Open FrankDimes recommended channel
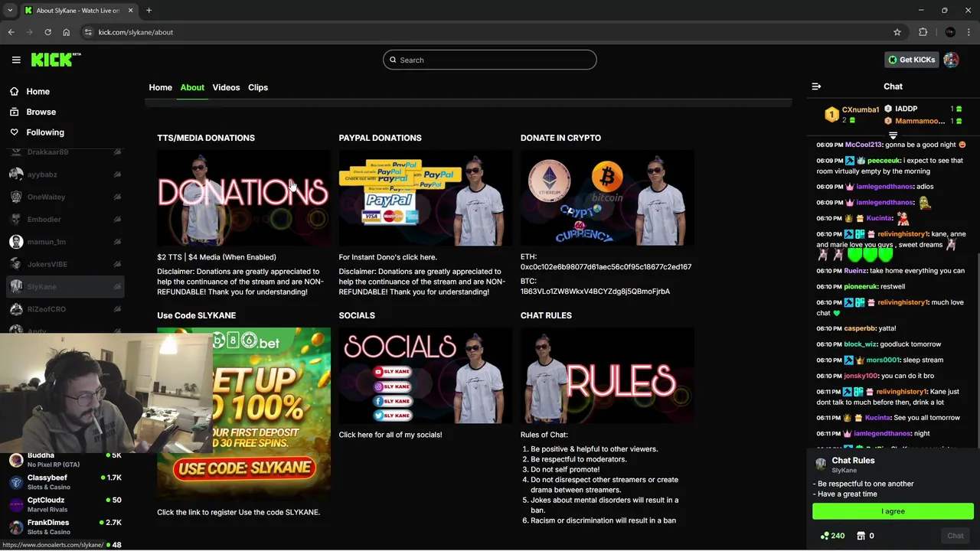The width and height of the screenshot is (980, 551). (65, 527)
